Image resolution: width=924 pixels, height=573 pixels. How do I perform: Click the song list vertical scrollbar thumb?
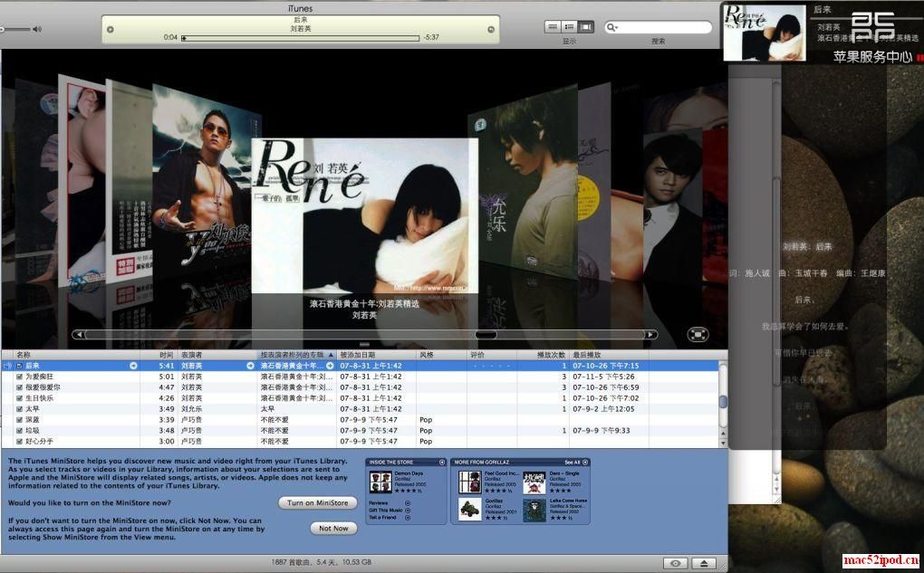pos(724,401)
